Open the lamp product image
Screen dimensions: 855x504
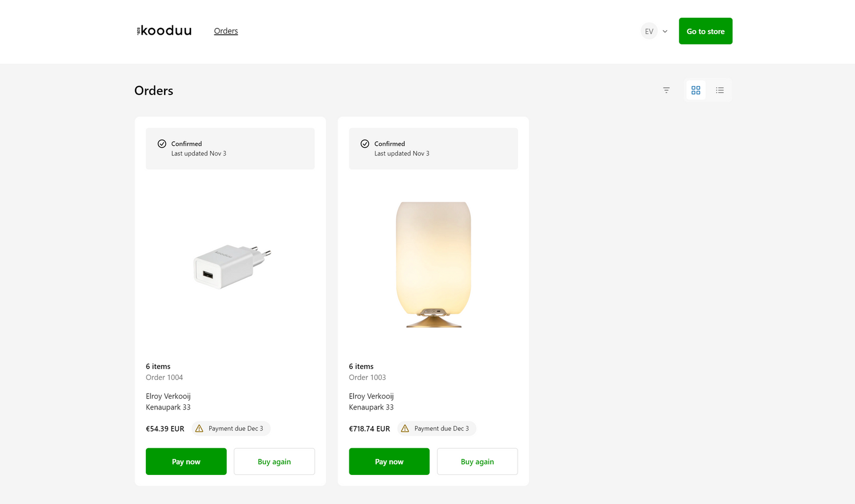(x=433, y=265)
